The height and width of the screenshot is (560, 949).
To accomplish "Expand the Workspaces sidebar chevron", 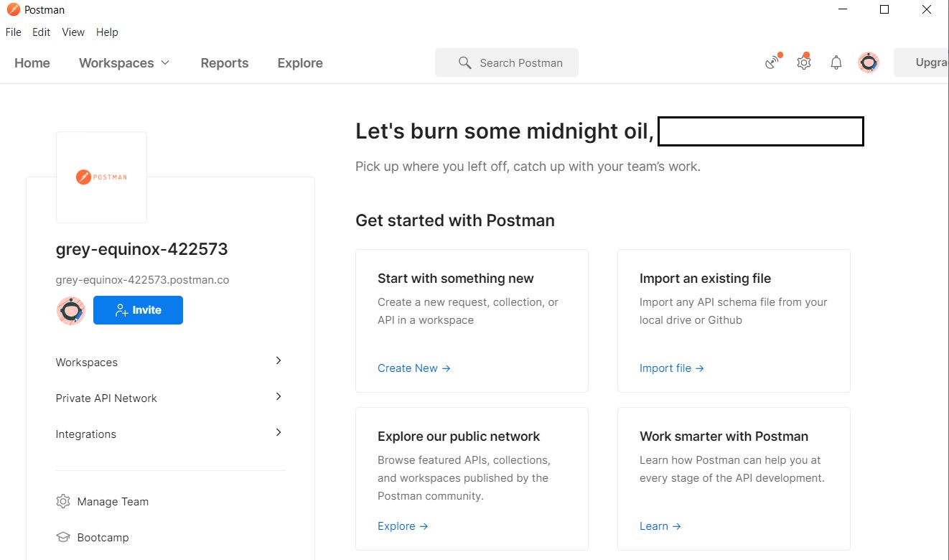I will 279,360.
